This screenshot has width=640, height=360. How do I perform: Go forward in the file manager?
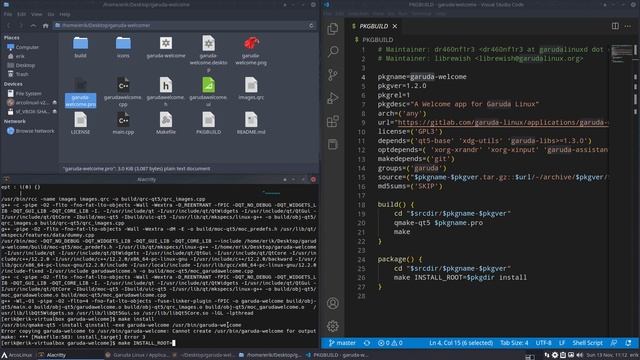click(x=21, y=26)
